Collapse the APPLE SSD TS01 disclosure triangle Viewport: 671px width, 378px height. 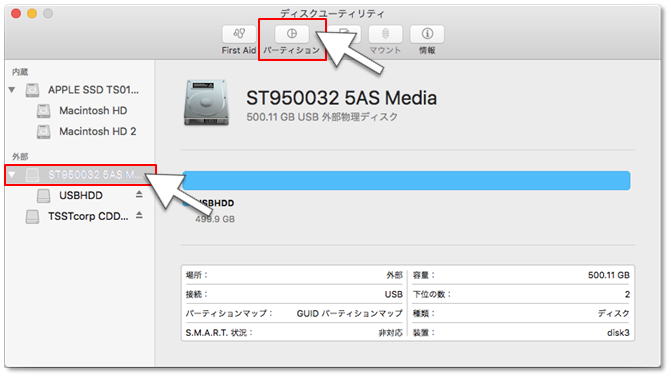(12, 90)
